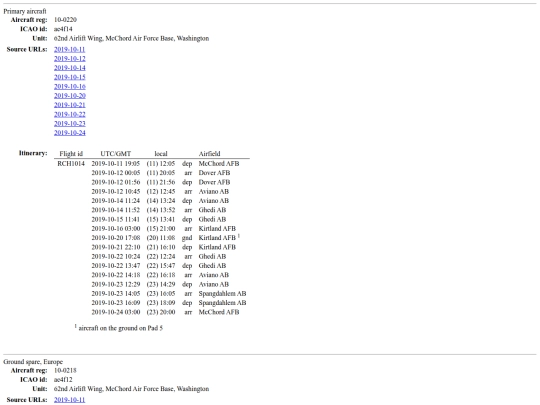Click the local time (11) 12:05
Screen dimensions: 540x405
(161, 164)
